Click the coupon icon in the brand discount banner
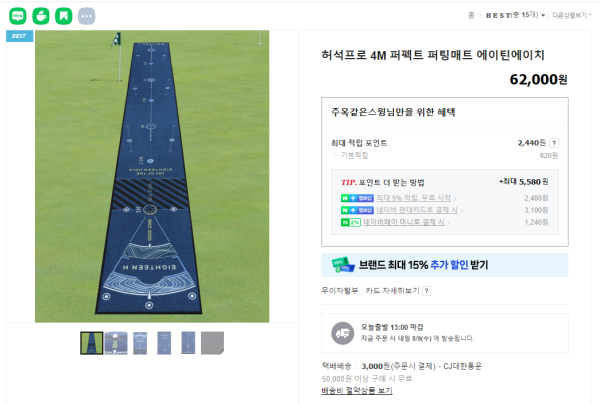Viewport: 600px width, 404px height. tap(343, 265)
